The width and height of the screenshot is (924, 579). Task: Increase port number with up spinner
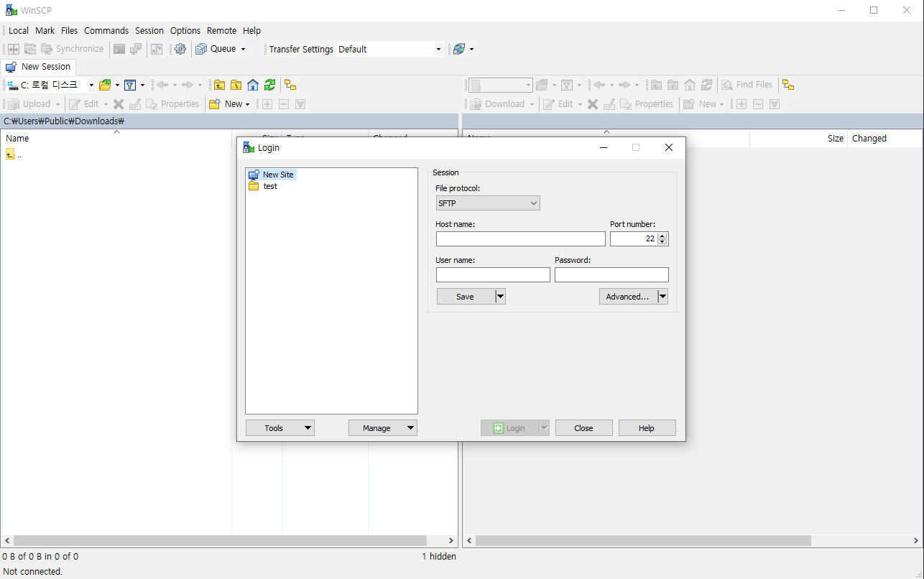click(662, 236)
